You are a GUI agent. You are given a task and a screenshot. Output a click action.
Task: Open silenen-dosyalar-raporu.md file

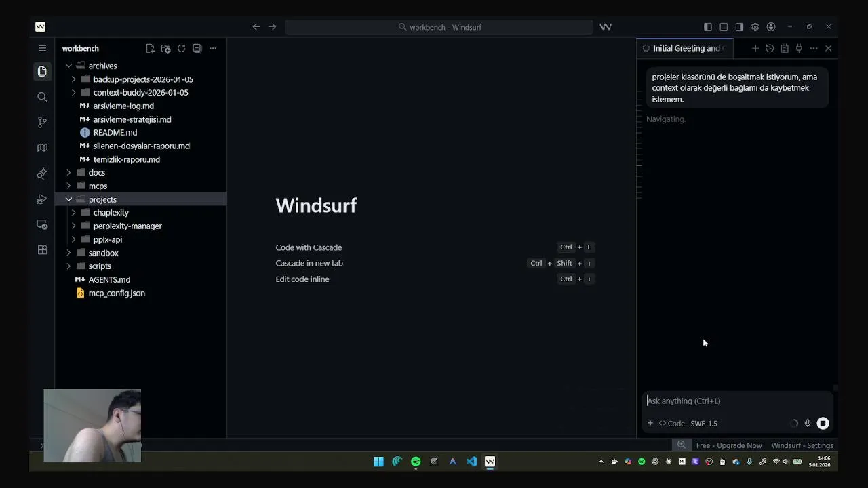pos(141,146)
